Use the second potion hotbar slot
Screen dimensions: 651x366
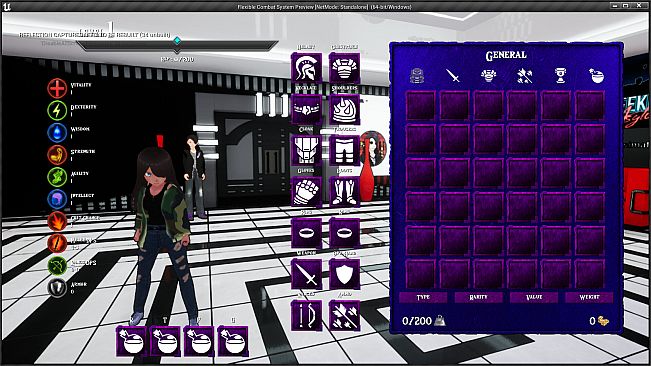point(165,342)
